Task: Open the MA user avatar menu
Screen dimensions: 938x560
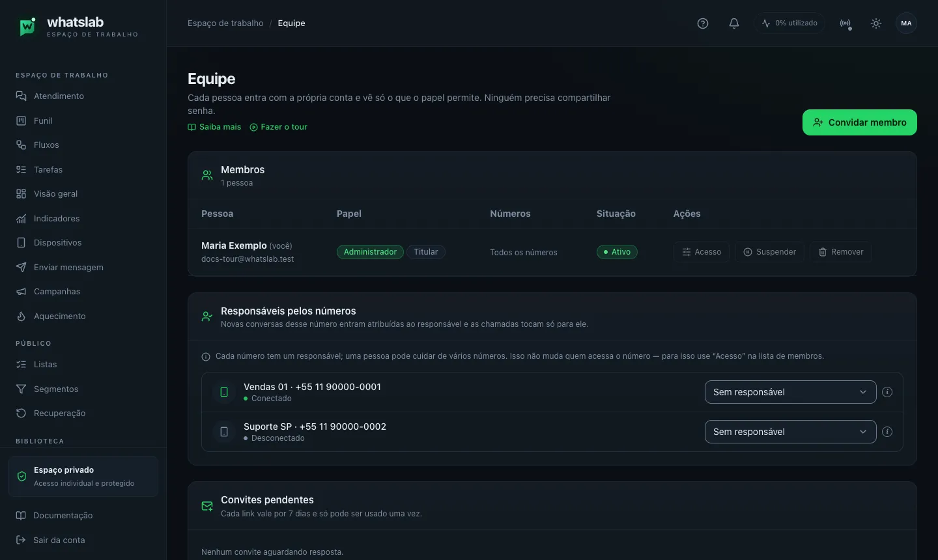Action: coord(906,23)
